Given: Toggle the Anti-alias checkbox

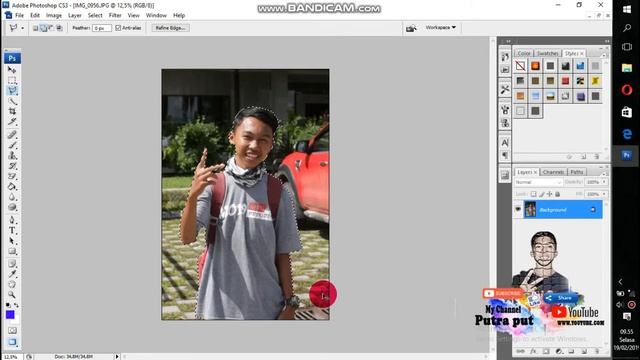Looking at the screenshot, I should pyautogui.click(x=118, y=28).
